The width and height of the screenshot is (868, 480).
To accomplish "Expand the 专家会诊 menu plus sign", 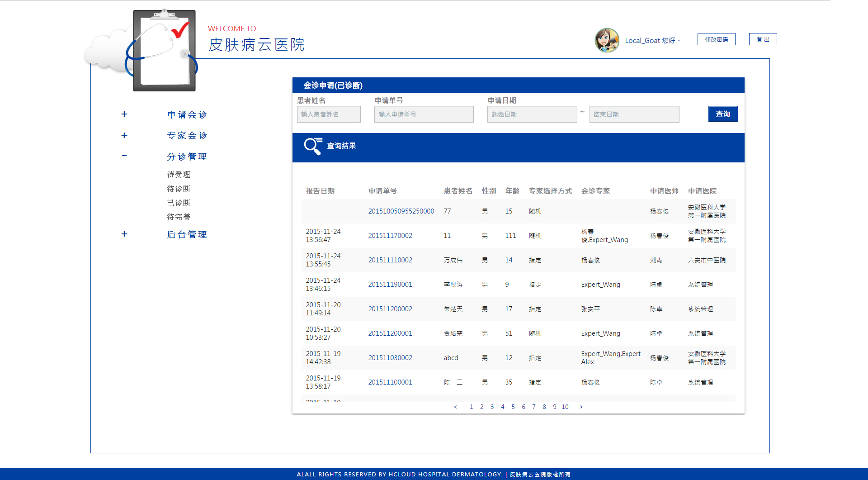I will (x=124, y=135).
